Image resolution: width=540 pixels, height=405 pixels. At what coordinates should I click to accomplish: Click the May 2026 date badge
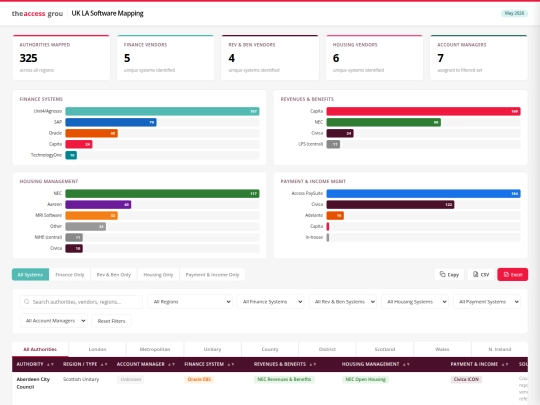514,13
